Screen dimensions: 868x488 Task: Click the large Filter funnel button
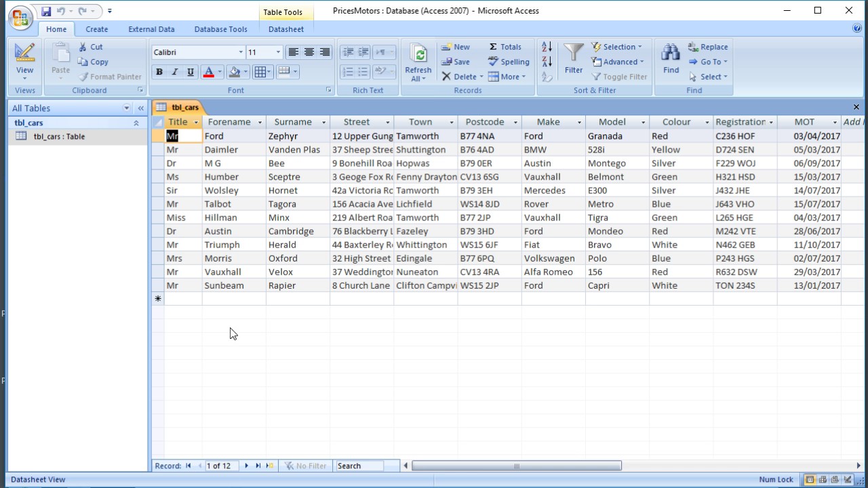coord(574,59)
